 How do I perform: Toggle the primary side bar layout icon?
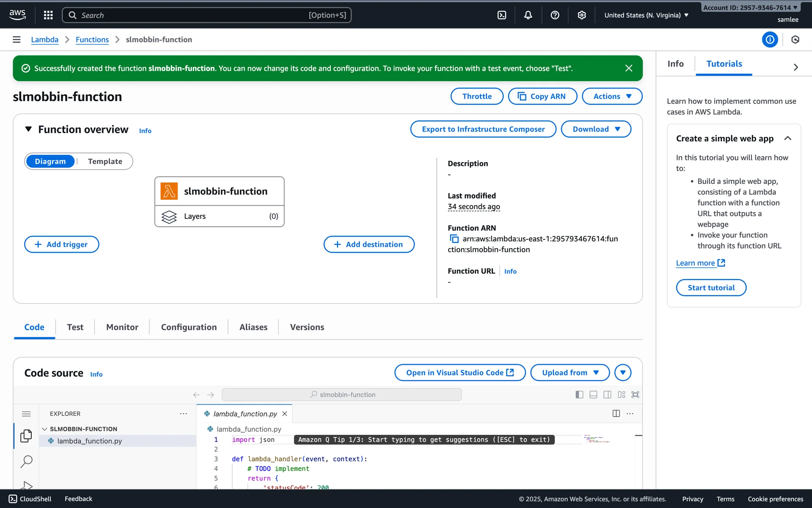579,395
